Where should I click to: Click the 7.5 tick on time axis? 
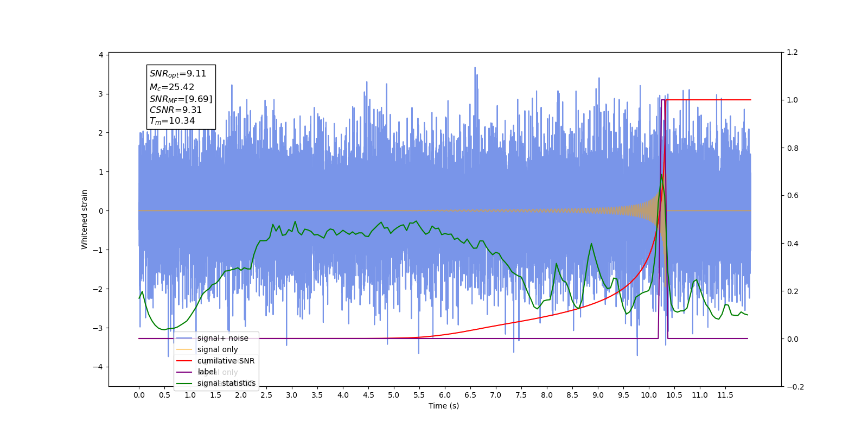(x=521, y=395)
